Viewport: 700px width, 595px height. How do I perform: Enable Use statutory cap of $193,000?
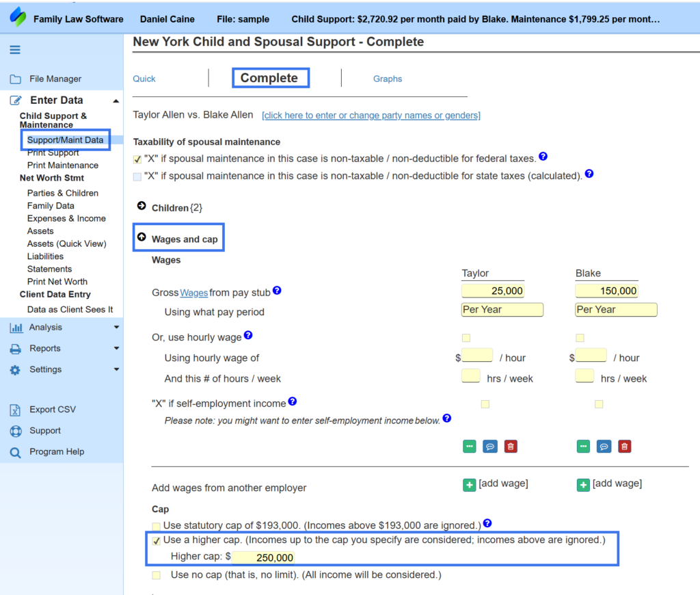(156, 526)
